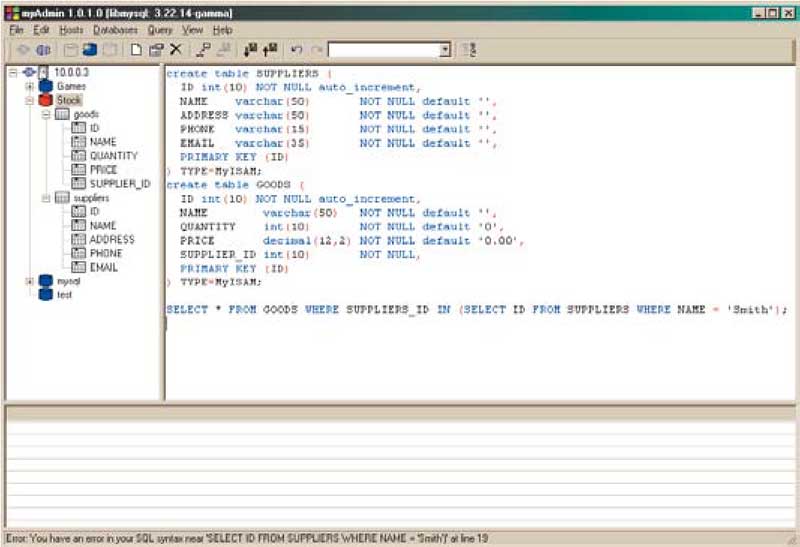
Task: Click the undo arrow in toolbar
Action: click(296, 49)
